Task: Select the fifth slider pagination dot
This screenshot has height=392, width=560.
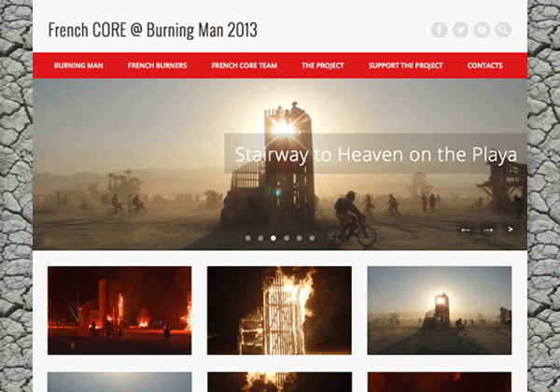Action: click(300, 238)
